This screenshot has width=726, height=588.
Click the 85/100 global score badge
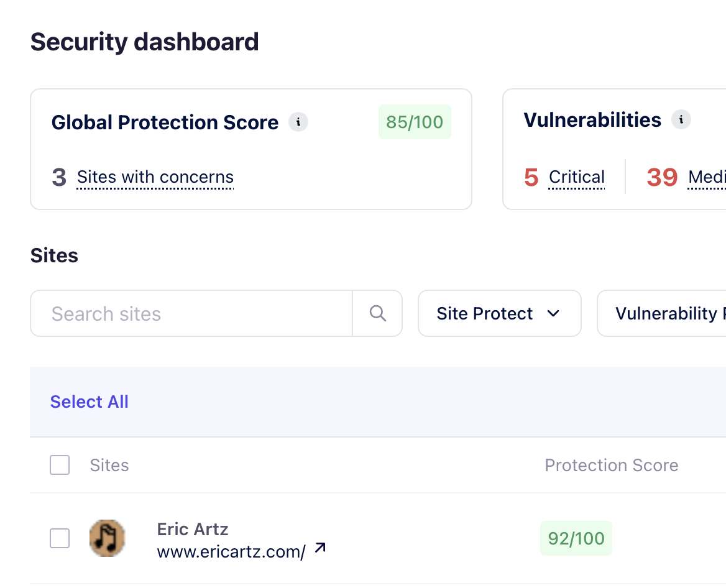(x=415, y=122)
